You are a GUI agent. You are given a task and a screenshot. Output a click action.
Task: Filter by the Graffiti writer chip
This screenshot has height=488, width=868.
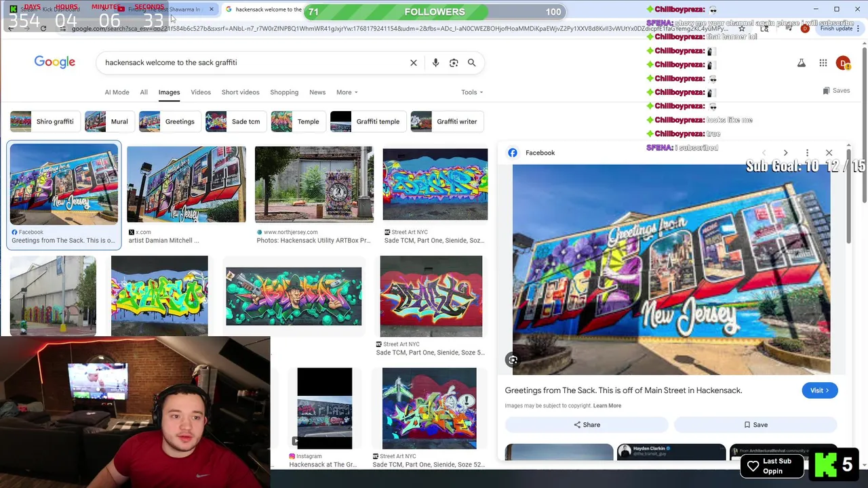(x=446, y=121)
